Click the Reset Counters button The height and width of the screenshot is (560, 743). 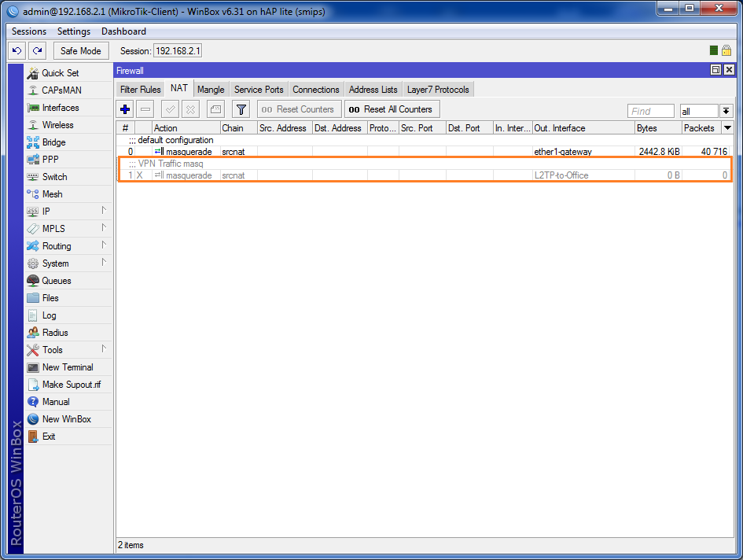(x=300, y=109)
